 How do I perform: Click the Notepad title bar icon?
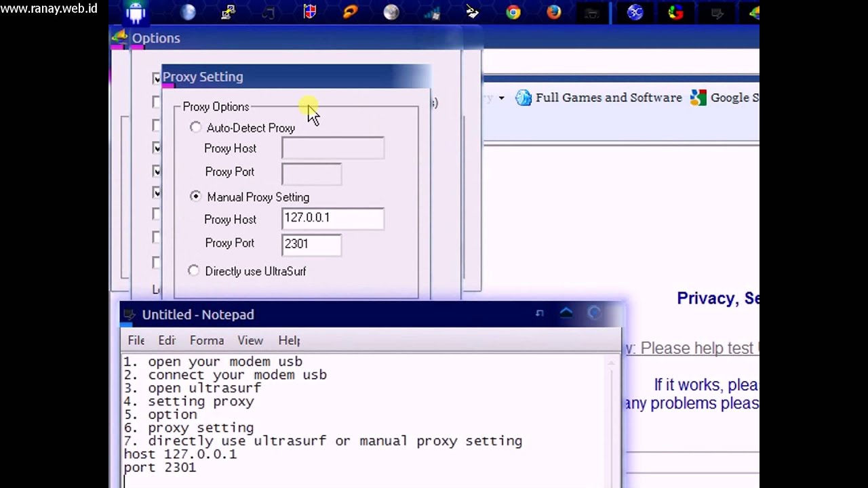click(x=129, y=314)
